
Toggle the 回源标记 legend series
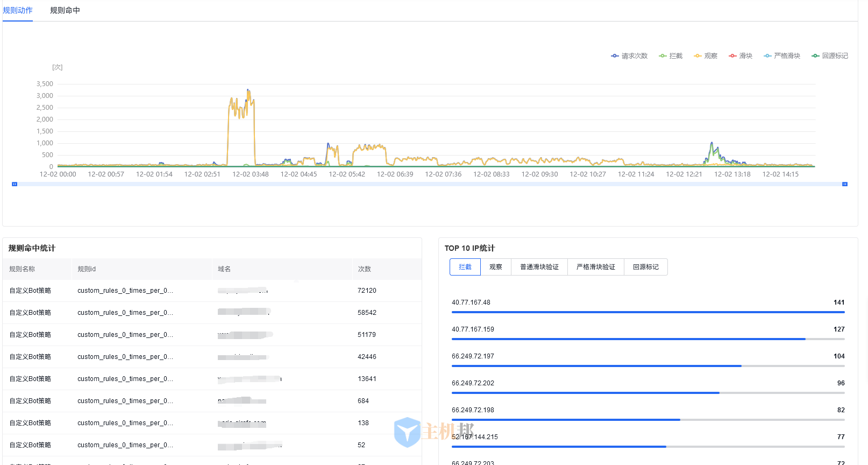coord(830,56)
